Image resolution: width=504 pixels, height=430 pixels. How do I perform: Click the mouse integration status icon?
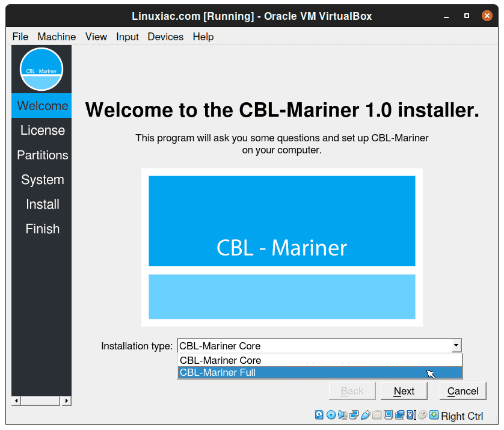[422, 415]
